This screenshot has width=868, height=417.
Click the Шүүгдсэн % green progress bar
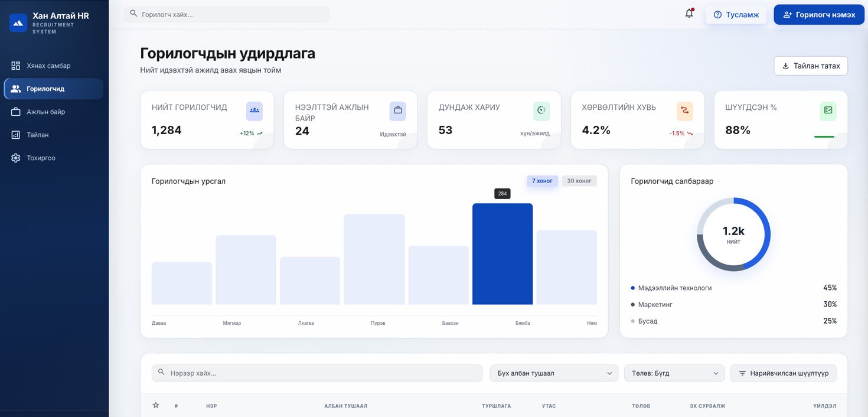click(825, 136)
